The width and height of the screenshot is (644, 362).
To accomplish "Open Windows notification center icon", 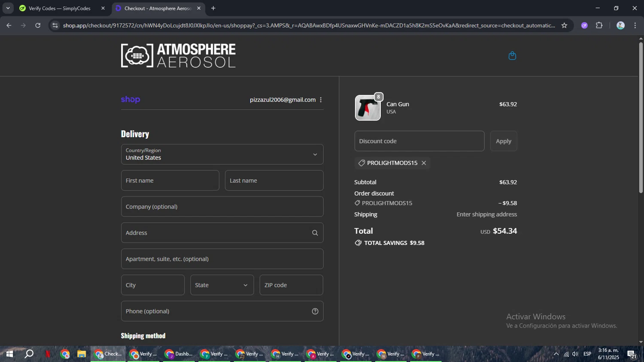I will point(632,354).
